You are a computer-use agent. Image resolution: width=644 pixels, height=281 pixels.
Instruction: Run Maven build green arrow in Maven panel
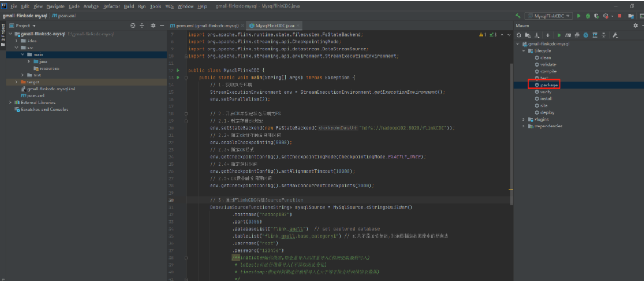[559, 35]
